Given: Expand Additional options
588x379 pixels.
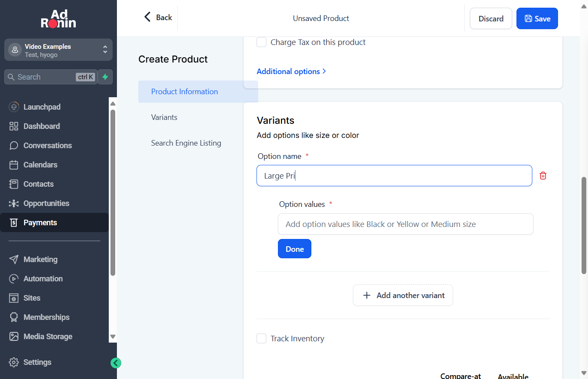Looking at the screenshot, I should 291,72.
